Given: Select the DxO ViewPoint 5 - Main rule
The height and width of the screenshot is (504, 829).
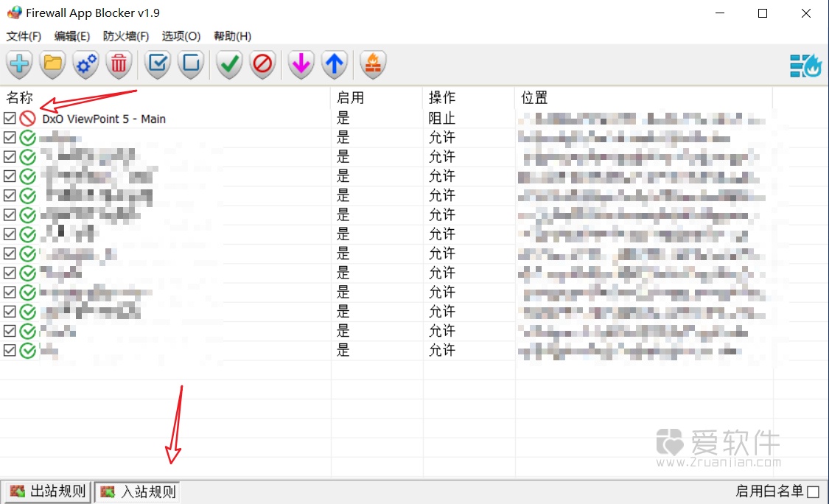Looking at the screenshot, I should [103, 118].
